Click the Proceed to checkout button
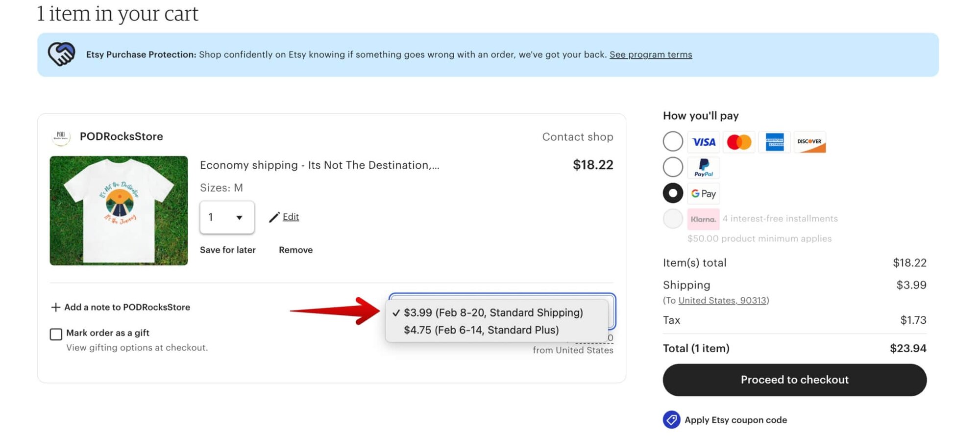 coord(795,380)
